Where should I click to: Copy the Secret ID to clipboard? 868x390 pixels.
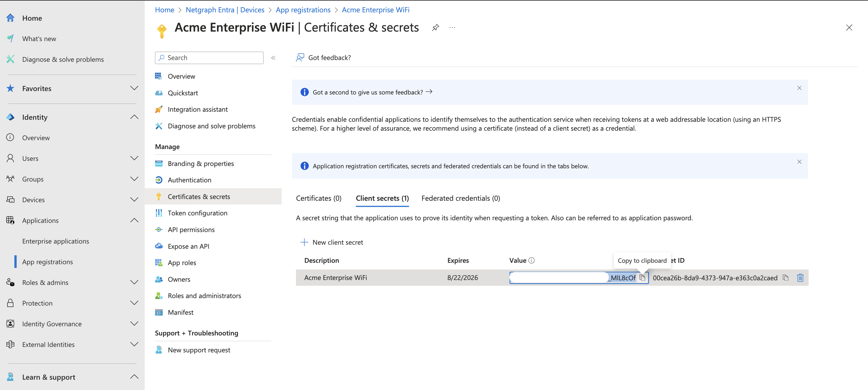785,278
